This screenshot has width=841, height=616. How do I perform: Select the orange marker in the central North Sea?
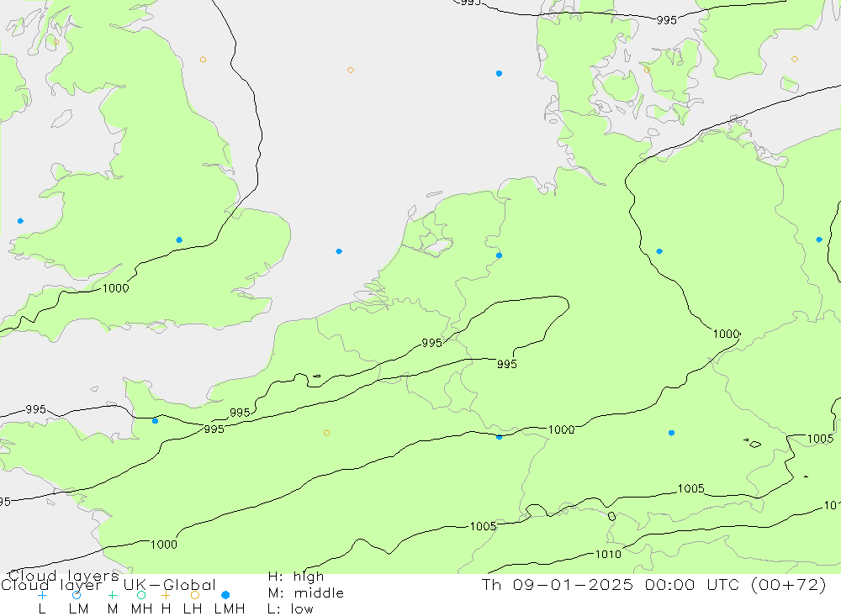click(350, 71)
